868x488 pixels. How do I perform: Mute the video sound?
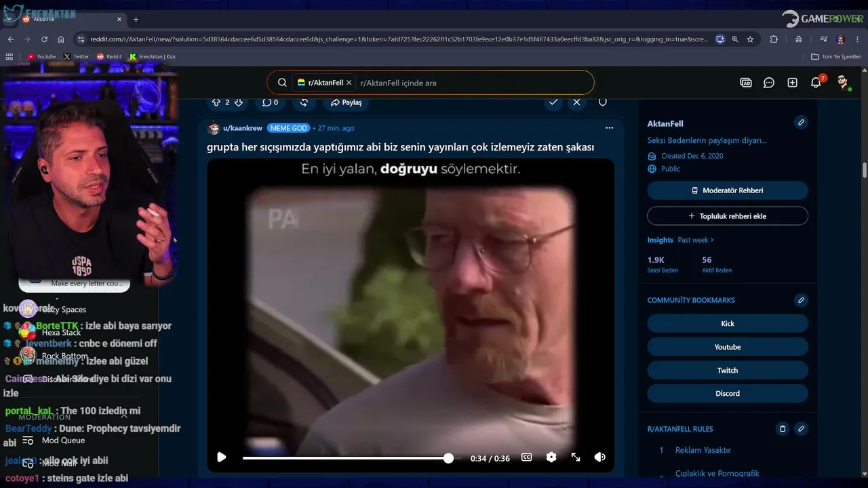599,457
